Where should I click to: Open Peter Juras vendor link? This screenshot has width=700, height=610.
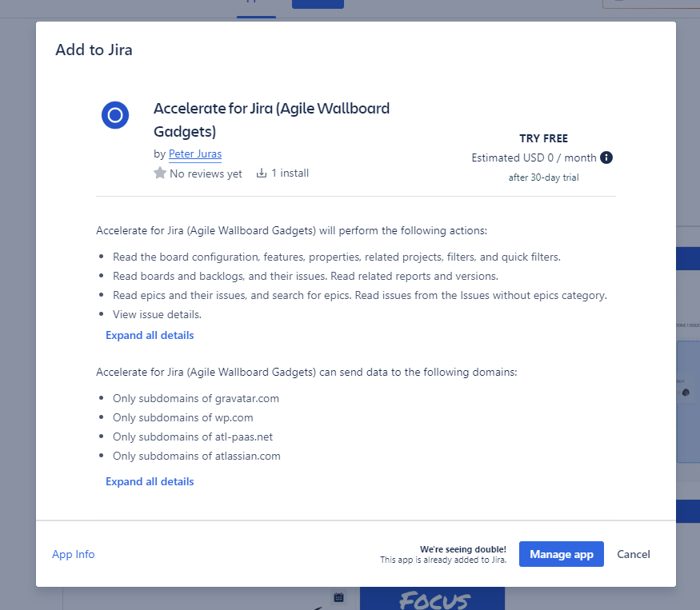[x=195, y=153]
